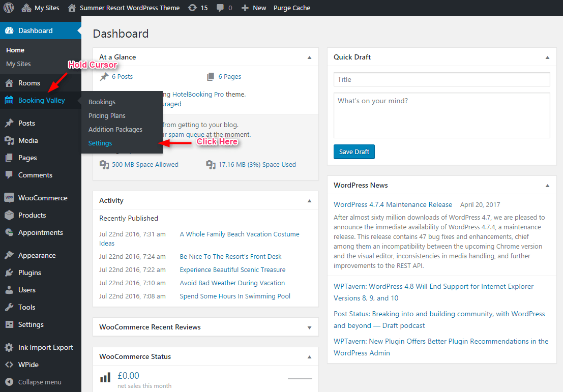Expand the WooCommerce Recent Reviews widget
This screenshot has width=563, height=392.
coord(310,327)
